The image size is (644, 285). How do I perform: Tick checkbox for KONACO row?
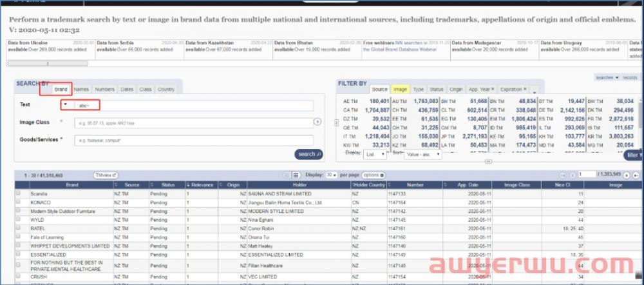(x=18, y=202)
